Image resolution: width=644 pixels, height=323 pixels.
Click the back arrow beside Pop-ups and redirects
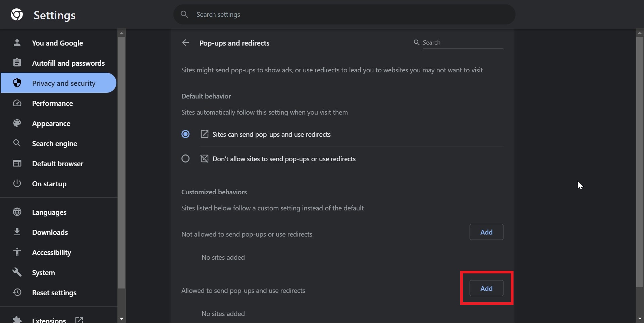coord(185,43)
